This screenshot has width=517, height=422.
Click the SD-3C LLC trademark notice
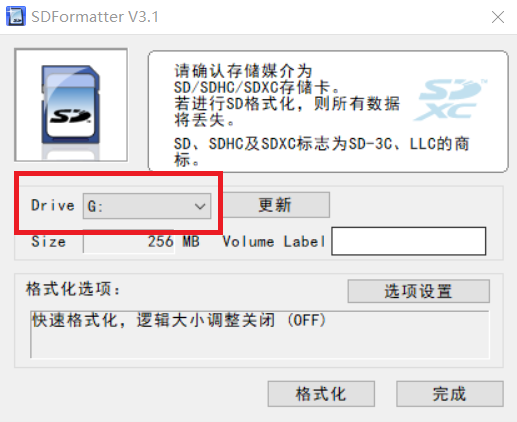coord(321,152)
